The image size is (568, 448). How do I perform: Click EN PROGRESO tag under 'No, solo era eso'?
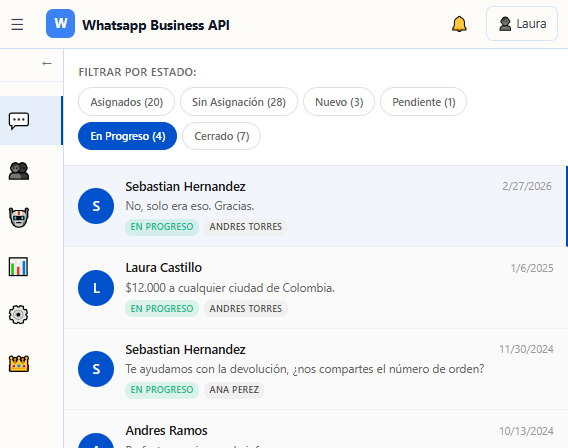pos(162,227)
